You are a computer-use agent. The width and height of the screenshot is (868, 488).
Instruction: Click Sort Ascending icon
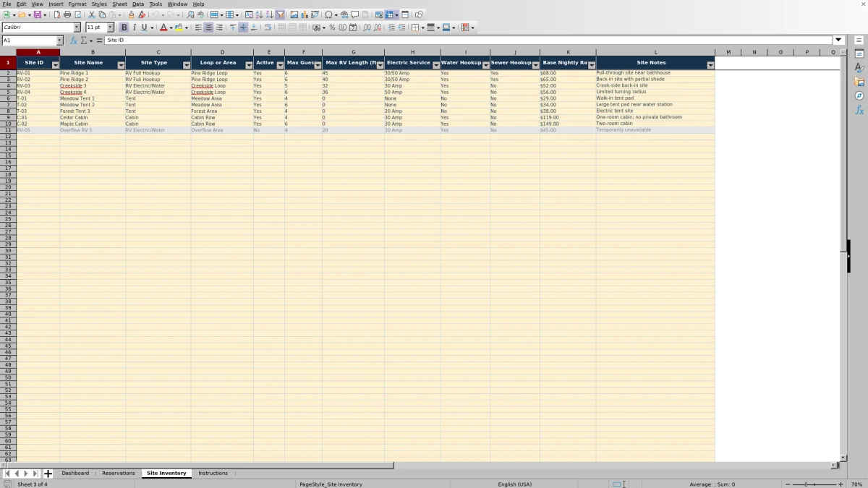(259, 14)
